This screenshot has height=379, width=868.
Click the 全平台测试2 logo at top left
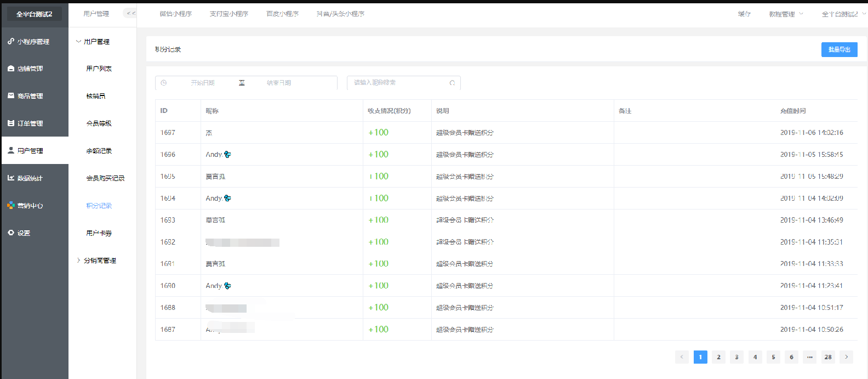35,14
